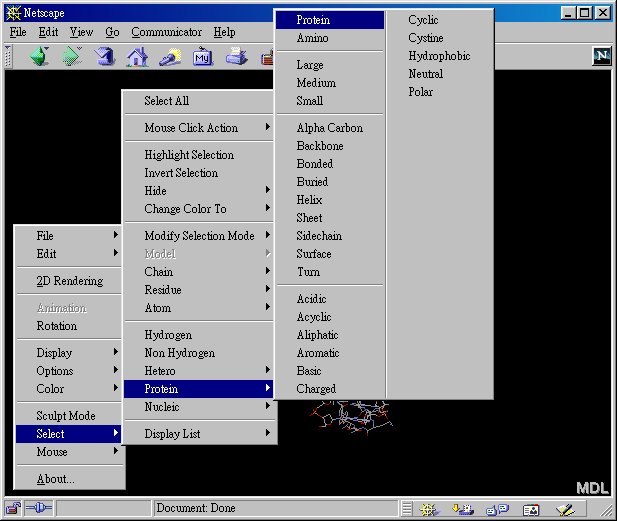617x521 pixels.
Task: Click the molecule structure in viewer
Action: pyautogui.click(x=351, y=418)
